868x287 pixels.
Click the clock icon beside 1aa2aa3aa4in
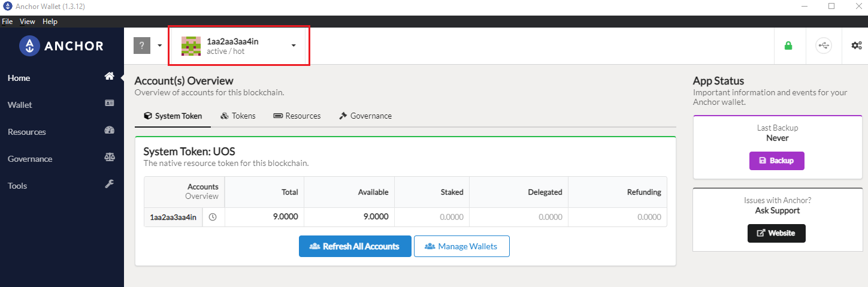click(213, 217)
